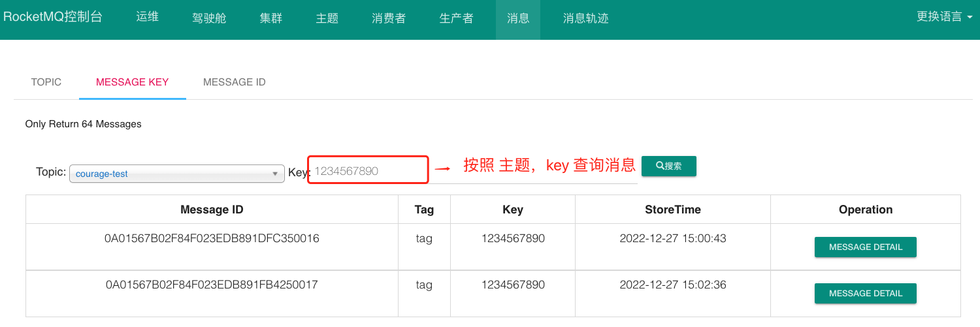980x327 pixels.
Task: Click message ID 0A01567B02F84F023EDB891DFC350016
Action: click(x=212, y=239)
